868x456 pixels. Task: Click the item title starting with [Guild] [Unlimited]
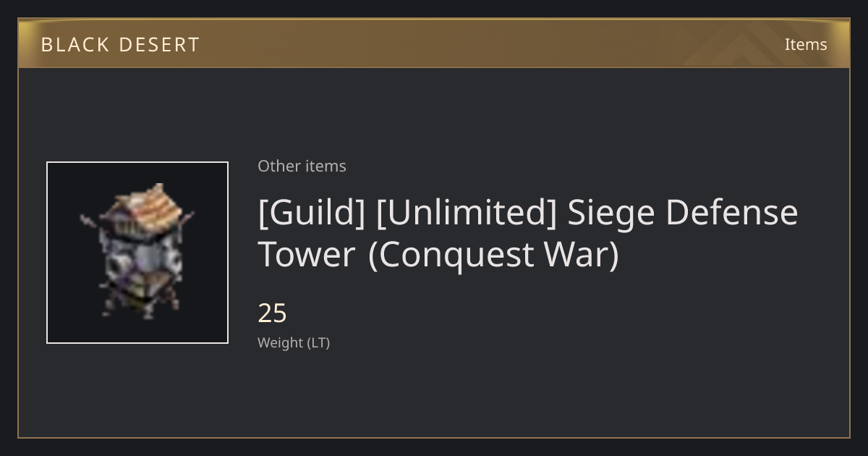[x=528, y=233]
